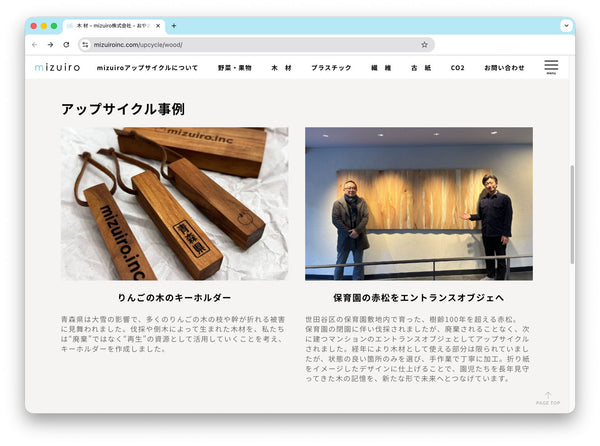The height and width of the screenshot is (446, 600).
Task: Open the プラスチック navigation item
Action: [x=331, y=68]
